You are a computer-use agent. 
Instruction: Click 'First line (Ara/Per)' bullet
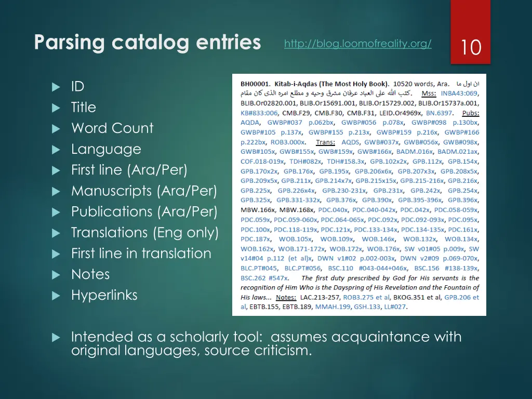click(129, 170)
